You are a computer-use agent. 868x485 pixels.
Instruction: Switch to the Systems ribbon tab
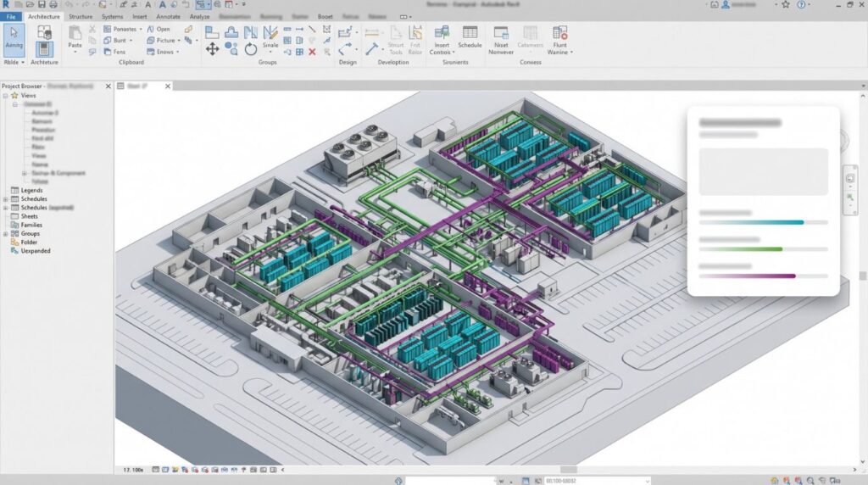pos(113,17)
